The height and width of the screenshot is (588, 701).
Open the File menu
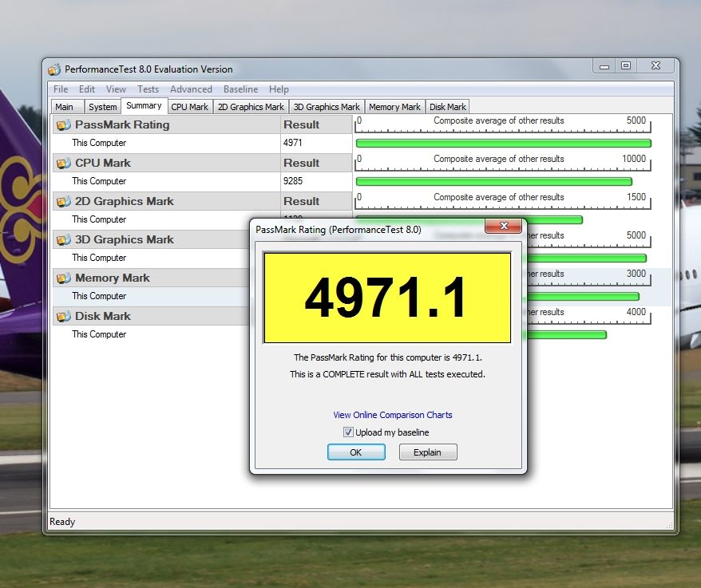coord(61,89)
